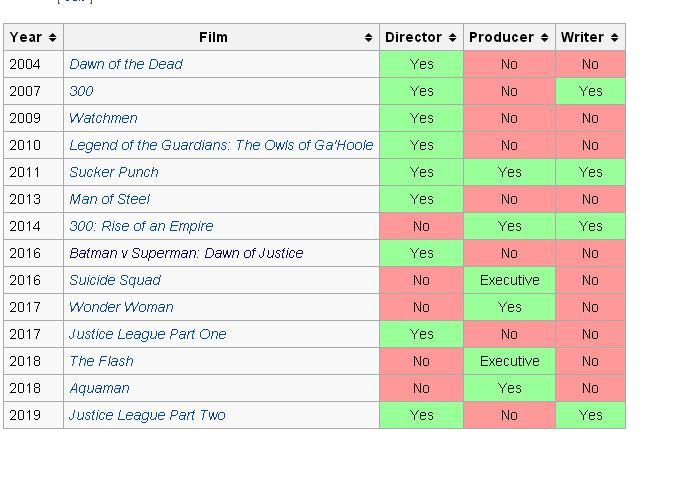Open the 300 film link
Screen dimensions: 685x483
pos(81,91)
